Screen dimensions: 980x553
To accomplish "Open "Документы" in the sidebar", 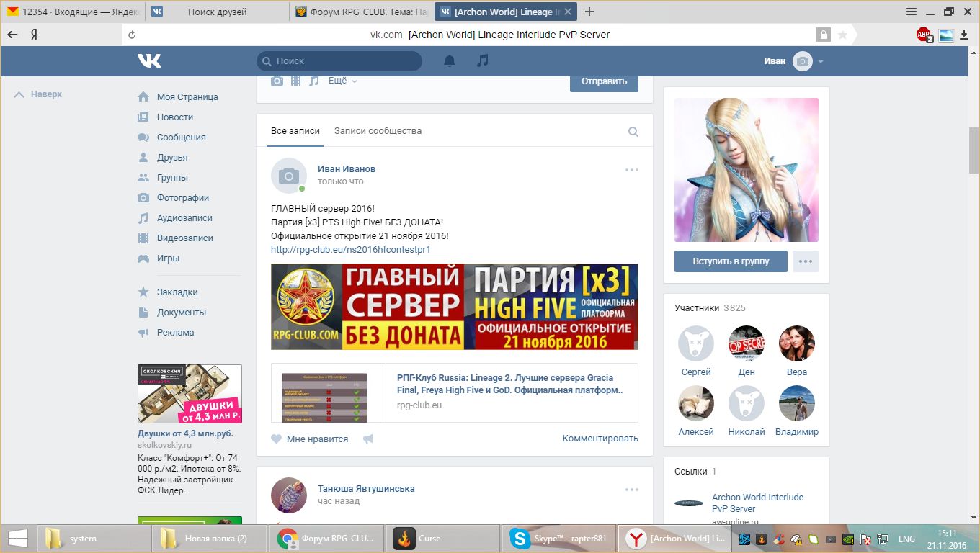I will coord(182,313).
